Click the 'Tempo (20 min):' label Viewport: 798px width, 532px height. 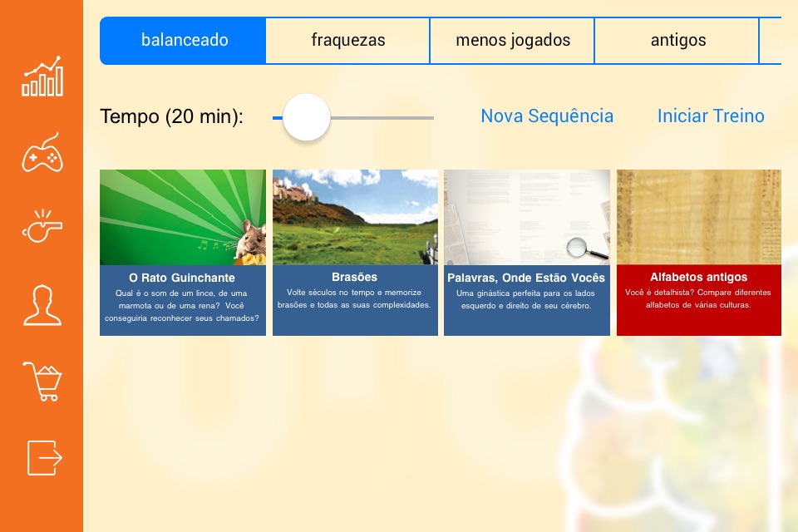[171, 116]
